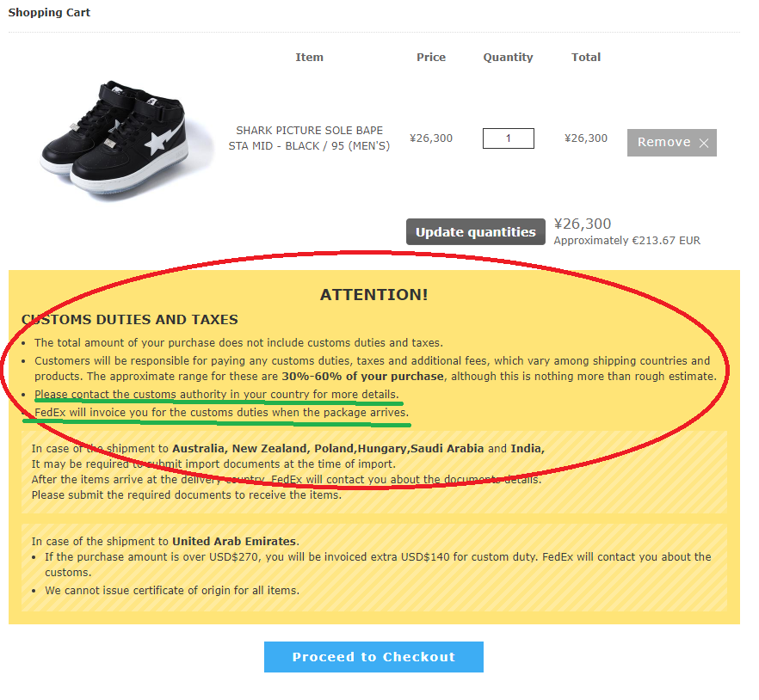Click the Update quantities button

coord(475,231)
